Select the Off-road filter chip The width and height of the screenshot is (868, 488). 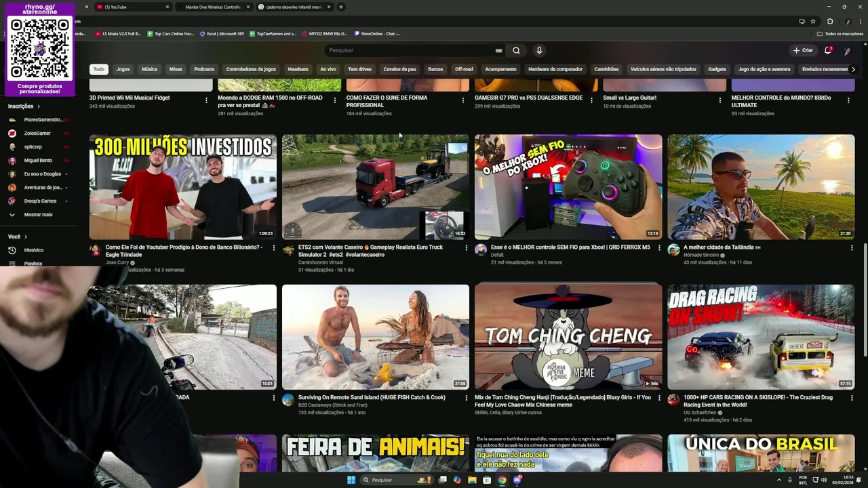coord(464,69)
